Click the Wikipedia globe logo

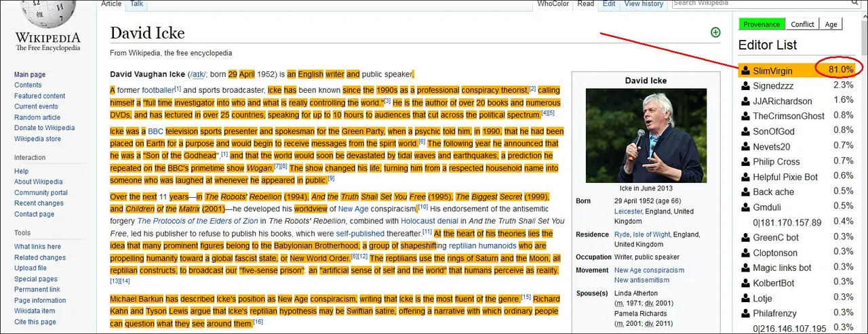click(47, 15)
